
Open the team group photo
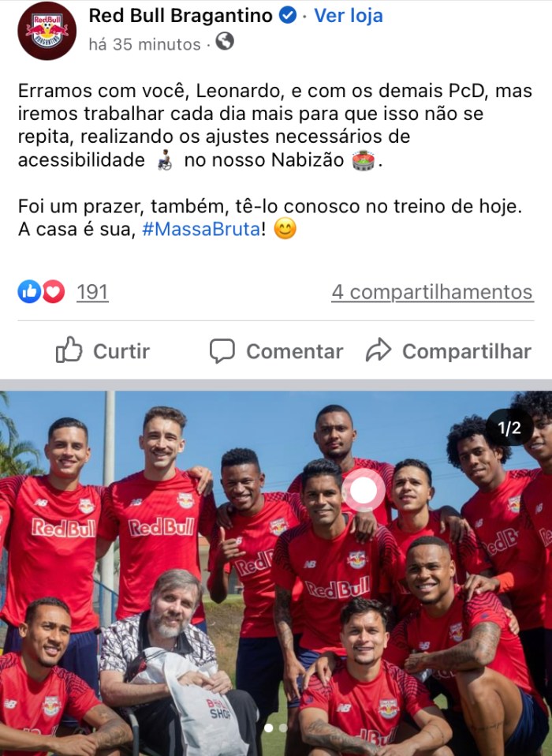click(x=276, y=573)
